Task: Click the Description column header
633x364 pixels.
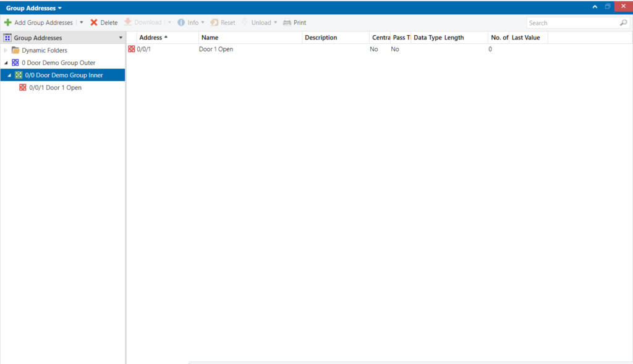Action: (x=321, y=38)
